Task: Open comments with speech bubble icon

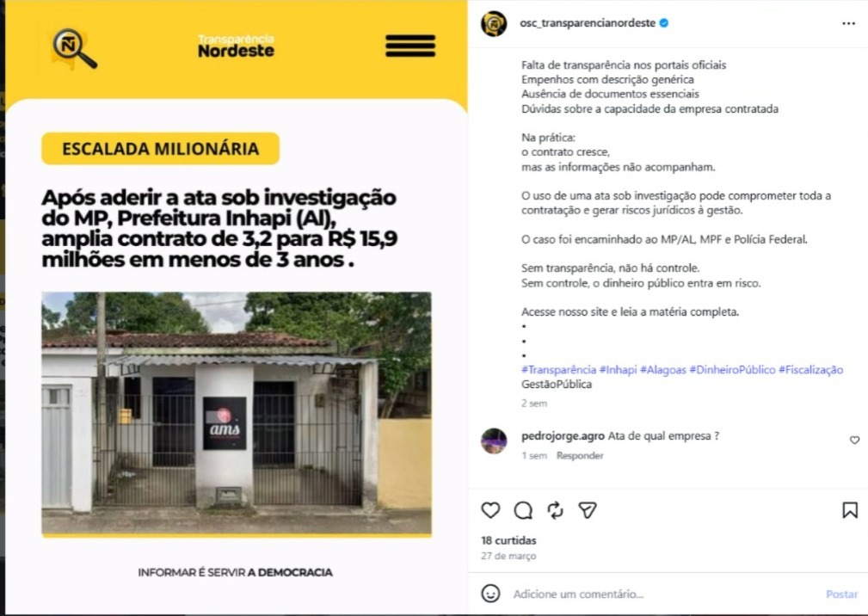Action: pyautogui.click(x=523, y=510)
